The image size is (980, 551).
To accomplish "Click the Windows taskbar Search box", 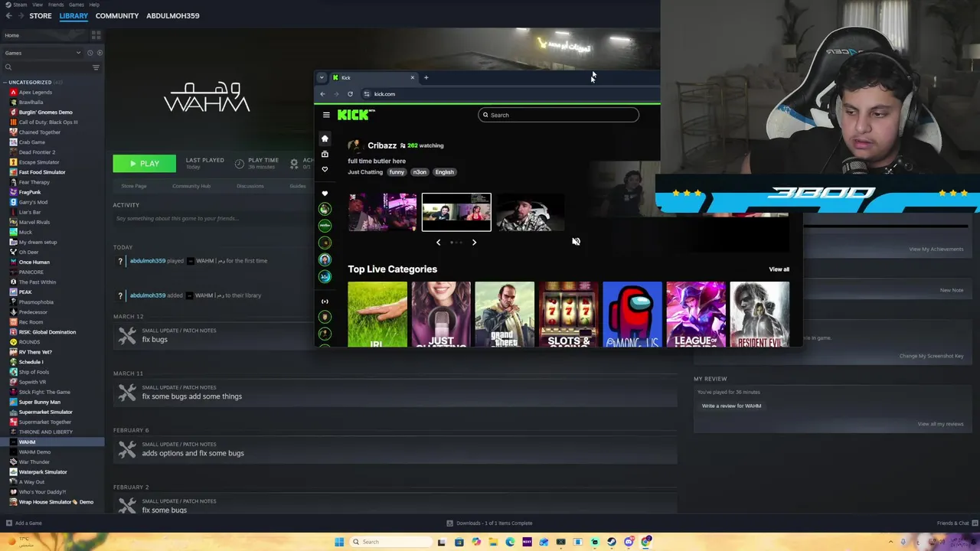I will (x=390, y=542).
